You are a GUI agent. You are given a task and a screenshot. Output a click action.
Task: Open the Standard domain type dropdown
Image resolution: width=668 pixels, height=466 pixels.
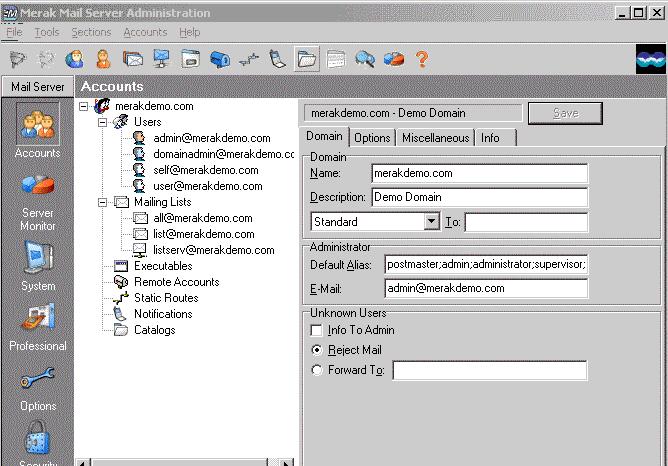(x=431, y=221)
